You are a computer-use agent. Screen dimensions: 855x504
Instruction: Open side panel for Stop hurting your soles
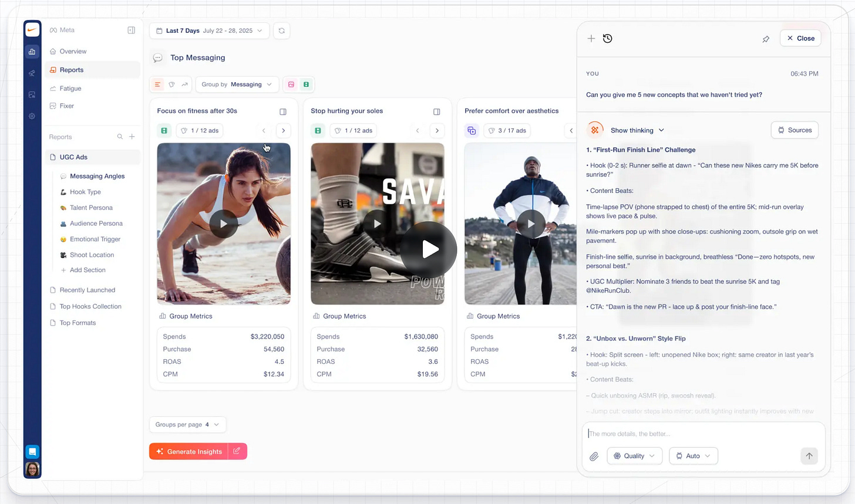(x=437, y=111)
